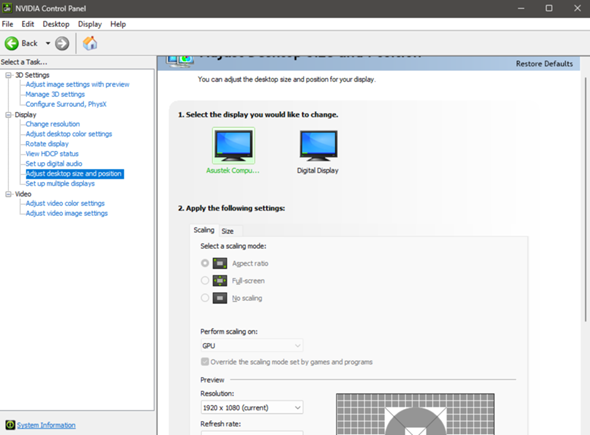Click the Aspect ratio scaling mode icon

point(220,263)
